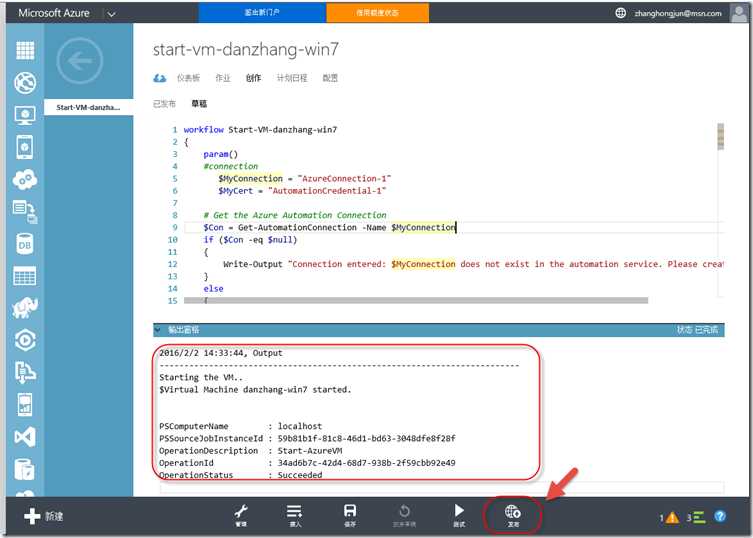Open Visual Studio icon in sidebar
This screenshot has width=753, height=538.
click(24, 436)
